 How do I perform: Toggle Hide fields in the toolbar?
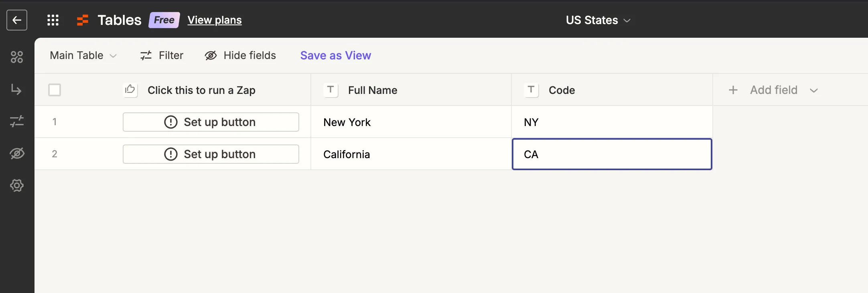pyautogui.click(x=241, y=55)
